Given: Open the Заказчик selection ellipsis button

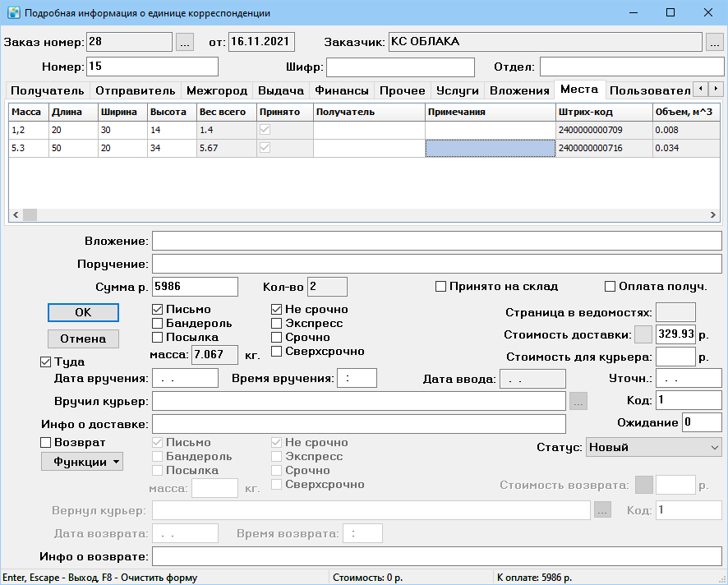Looking at the screenshot, I should 714,42.
